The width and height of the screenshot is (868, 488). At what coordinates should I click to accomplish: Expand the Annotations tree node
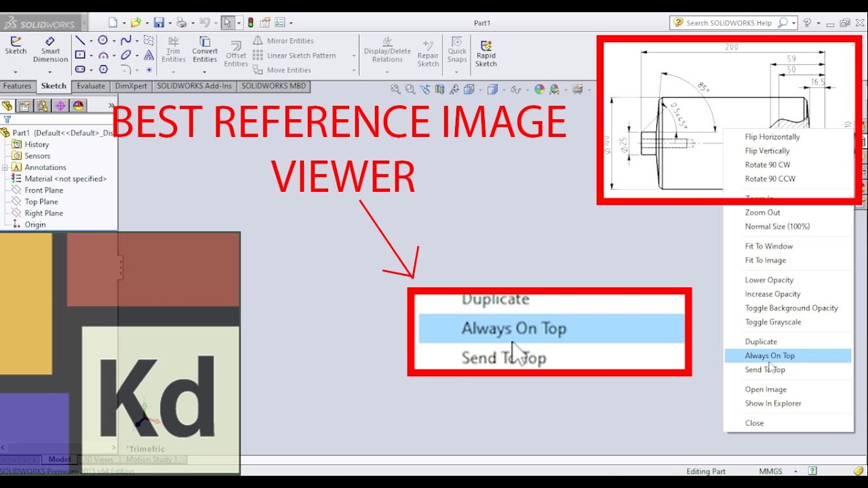point(5,167)
